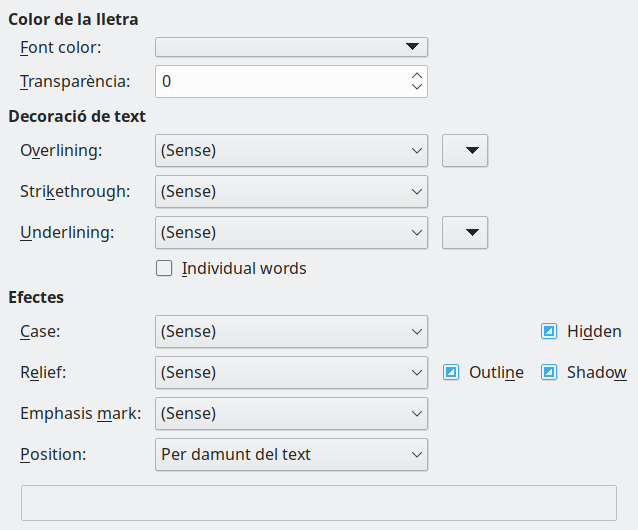Toggle the Outline checkbox
Image resolution: width=638 pixels, height=530 pixels.
451,372
